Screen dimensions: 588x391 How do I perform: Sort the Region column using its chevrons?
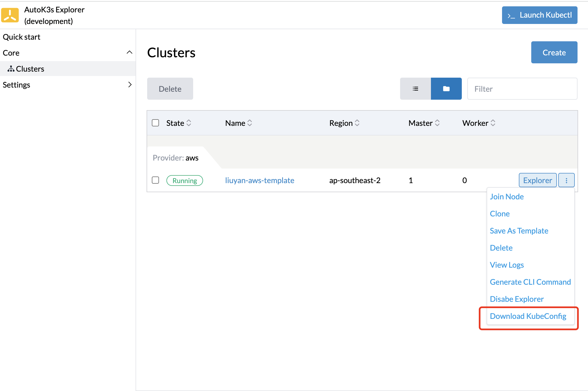coord(357,123)
